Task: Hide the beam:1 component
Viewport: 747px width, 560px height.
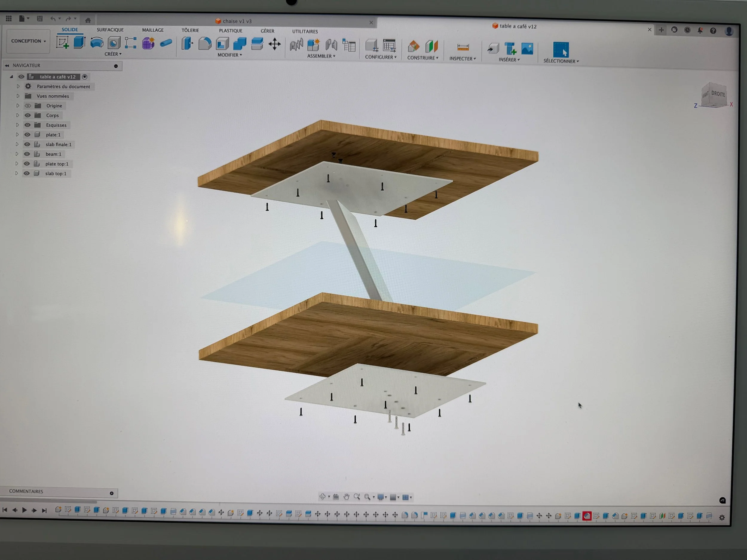Action: [27, 154]
